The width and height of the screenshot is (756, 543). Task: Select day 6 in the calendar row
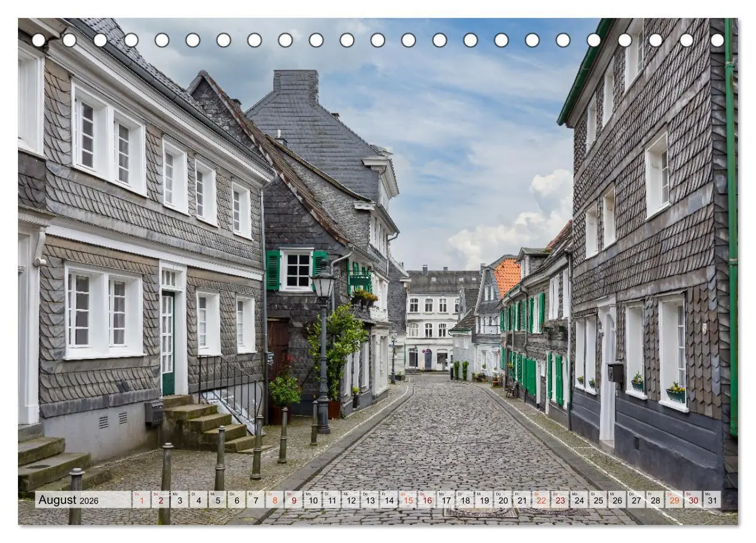(x=237, y=500)
